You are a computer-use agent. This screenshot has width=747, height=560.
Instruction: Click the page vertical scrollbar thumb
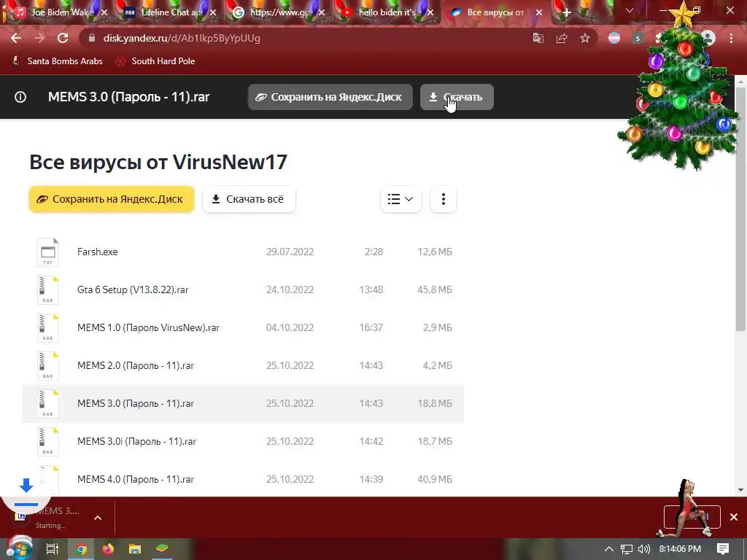pos(740,208)
